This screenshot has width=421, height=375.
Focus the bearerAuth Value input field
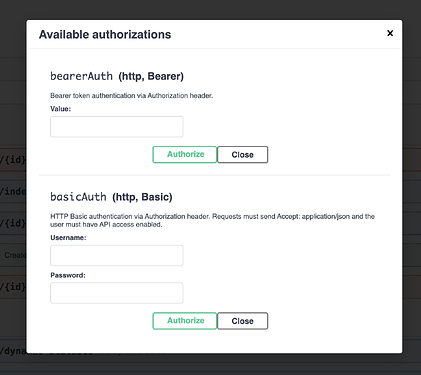[x=117, y=127]
